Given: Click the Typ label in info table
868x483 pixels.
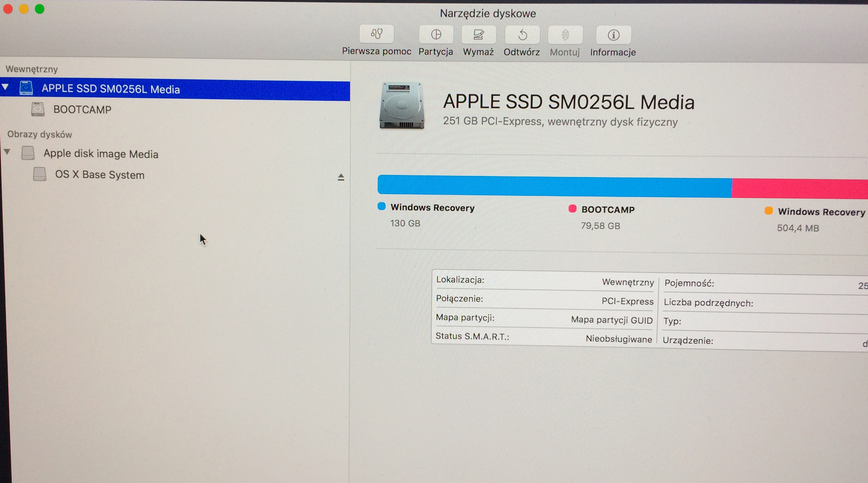Looking at the screenshot, I should pos(672,321).
